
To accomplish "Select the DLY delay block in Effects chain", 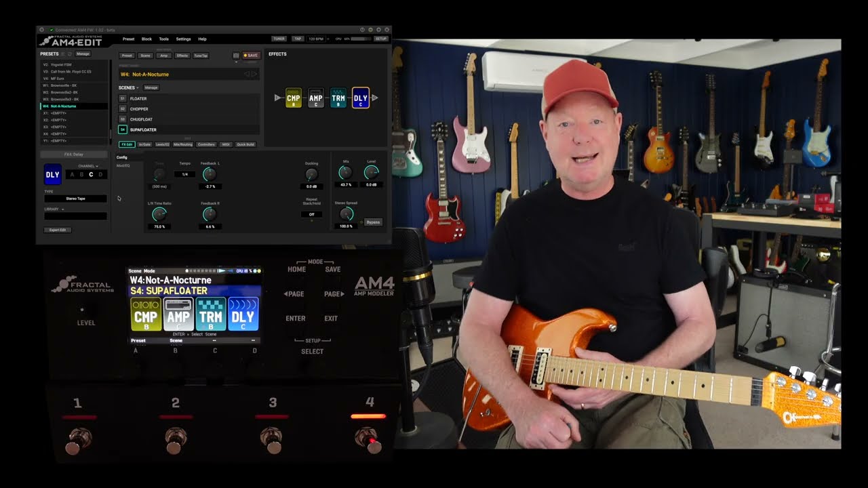I will pos(361,98).
